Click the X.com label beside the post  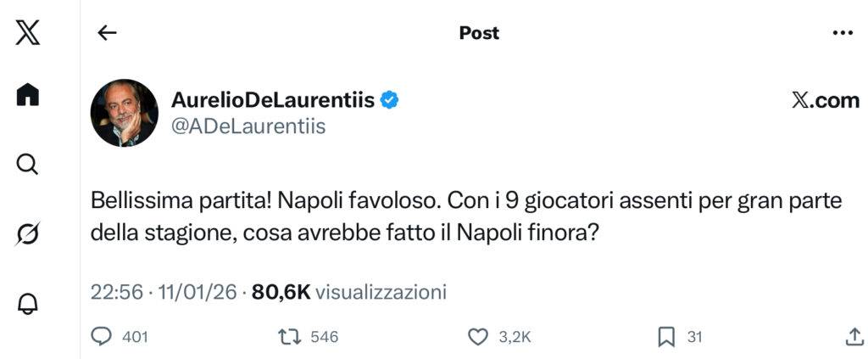[x=825, y=101]
